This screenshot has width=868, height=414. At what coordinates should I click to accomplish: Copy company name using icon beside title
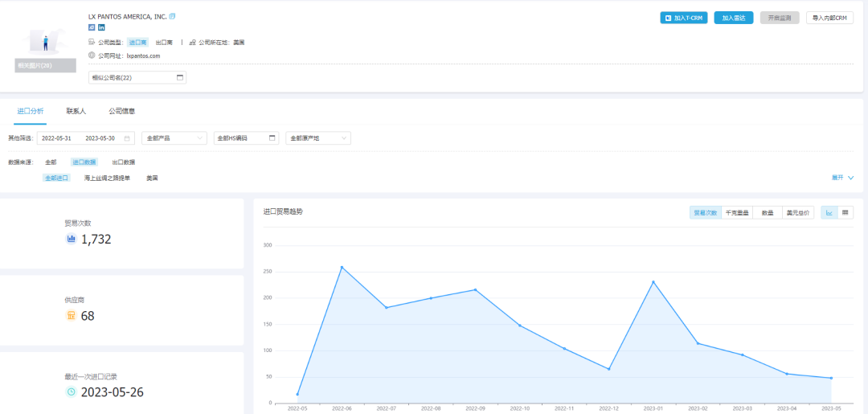click(172, 16)
